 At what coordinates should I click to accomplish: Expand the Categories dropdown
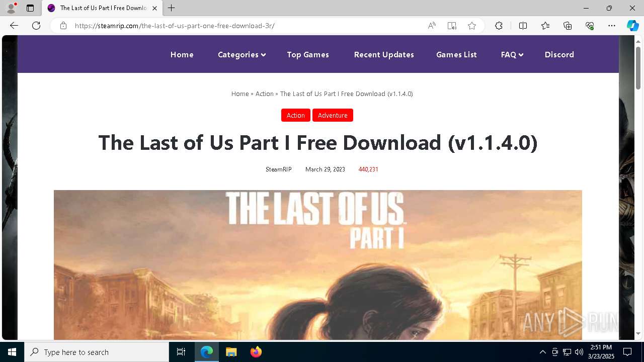(242, 55)
